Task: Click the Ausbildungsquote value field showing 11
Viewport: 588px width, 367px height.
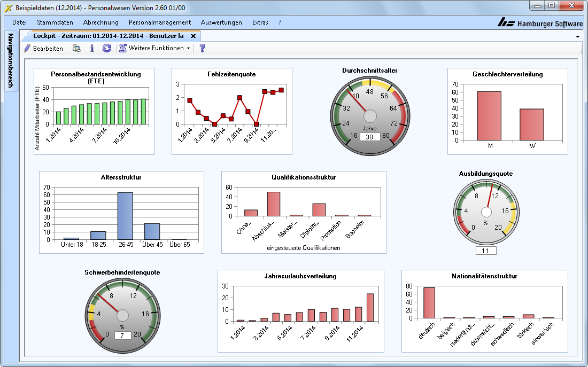Action: [485, 251]
